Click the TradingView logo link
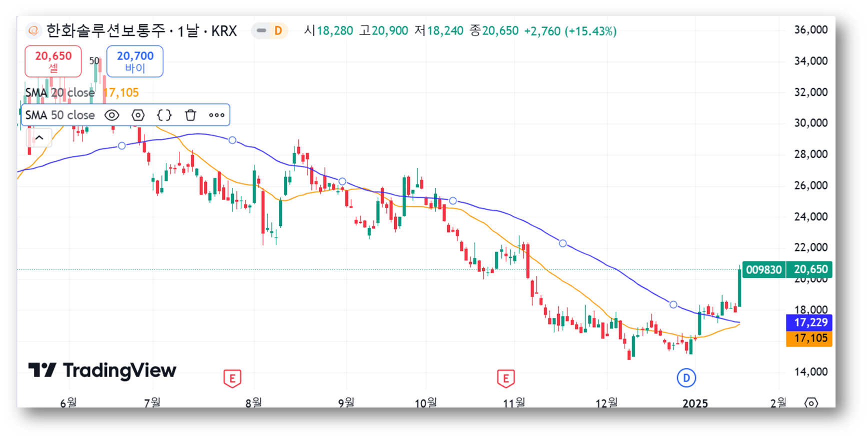Viewport: 868px width, 440px height. coord(102,370)
